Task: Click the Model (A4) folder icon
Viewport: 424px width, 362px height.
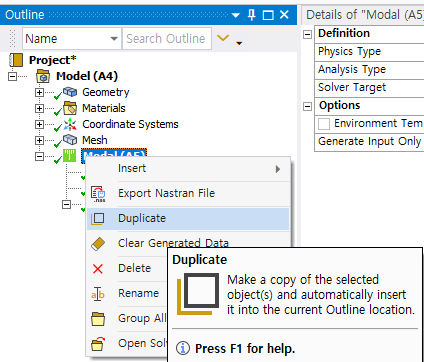Action: pyautogui.click(x=43, y=76)
